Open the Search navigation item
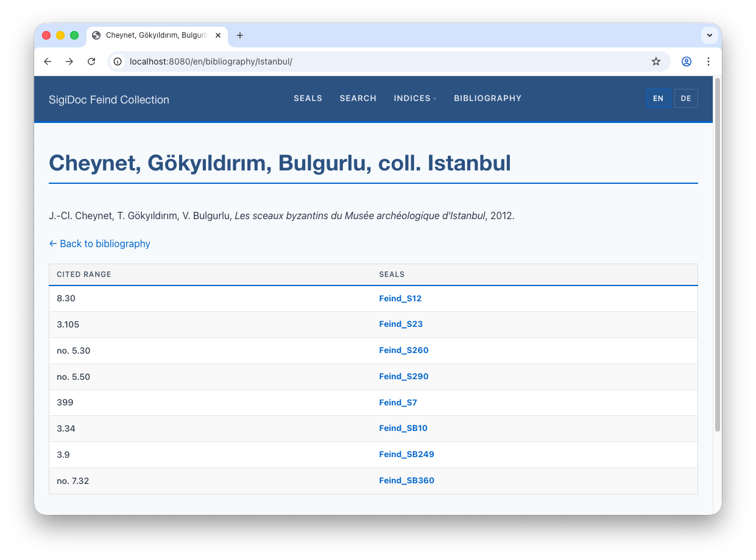This screenshot has height=560, width=756. (358, 99)
